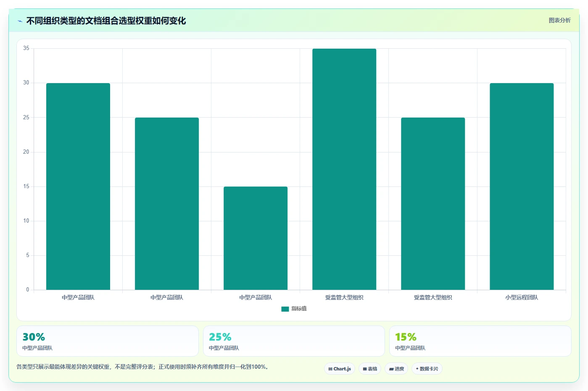Click the 0 y-axis tick label
This screenshot has height=391, width=588.
pyautogui.click(x=28, y=290)
